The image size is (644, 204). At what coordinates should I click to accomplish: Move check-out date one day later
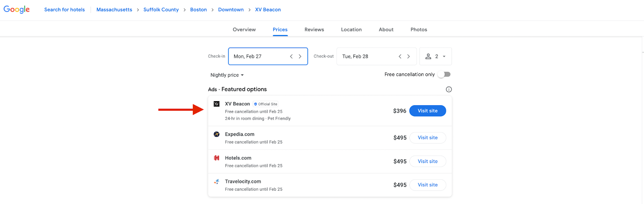click(409, 56)
